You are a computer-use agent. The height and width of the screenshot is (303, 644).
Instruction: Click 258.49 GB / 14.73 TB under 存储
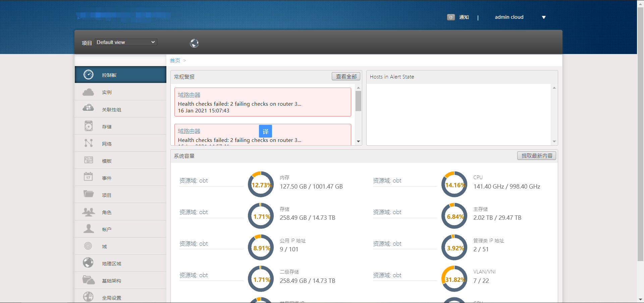pyautogui.click(x=308, y=218)
